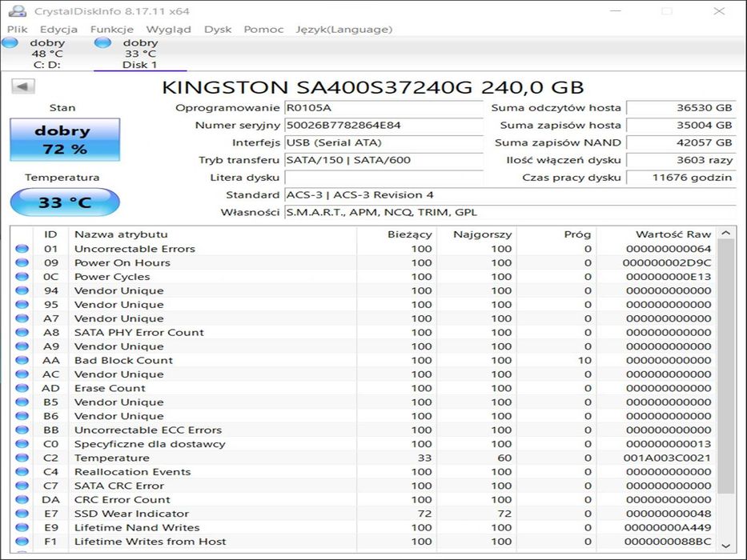Image resolution: width=747 pixels, height=560 pixels.
Task: Click the ID column header
Action: 50,234
